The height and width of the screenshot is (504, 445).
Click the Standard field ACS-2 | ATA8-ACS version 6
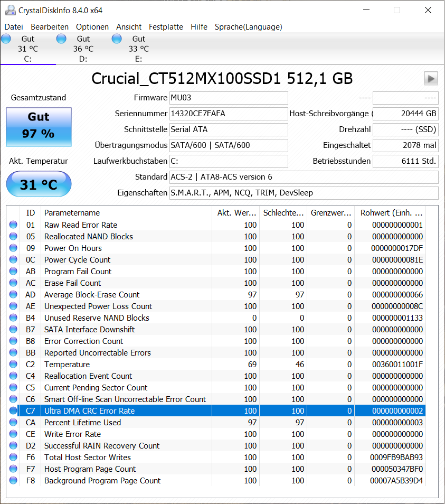[304, 177]
